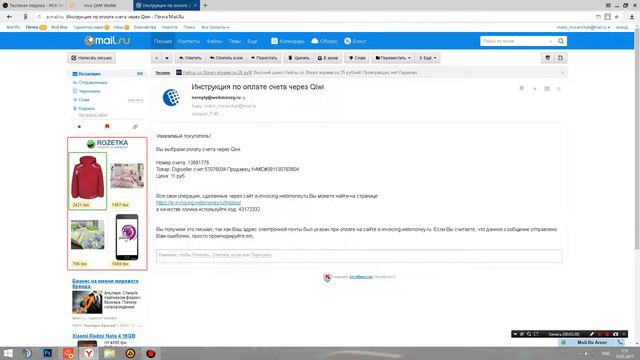Click Ответить всем button
The image size is (640, 360).
[x=226, y=58]
